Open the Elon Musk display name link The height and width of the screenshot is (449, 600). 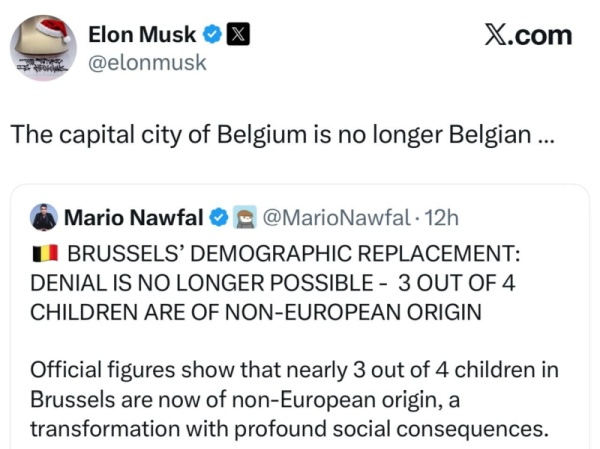pos(142,34)
